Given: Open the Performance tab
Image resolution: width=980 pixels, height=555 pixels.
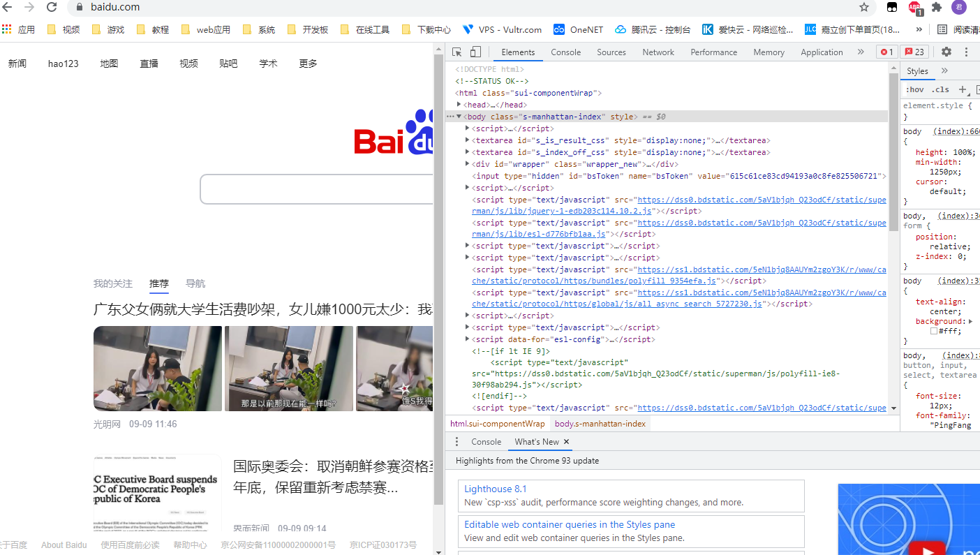Looking at the screenshot, I should point(713,52).
